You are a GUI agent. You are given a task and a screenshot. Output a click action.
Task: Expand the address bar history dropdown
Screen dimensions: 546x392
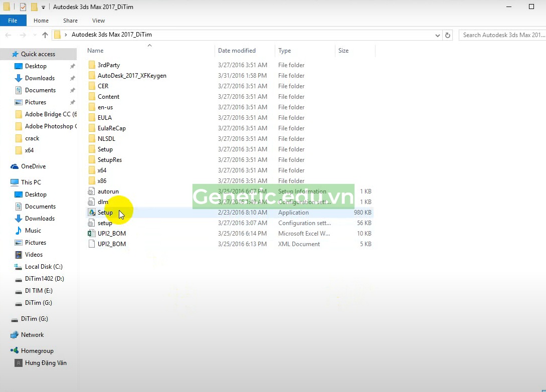click(x=437, y=35)
